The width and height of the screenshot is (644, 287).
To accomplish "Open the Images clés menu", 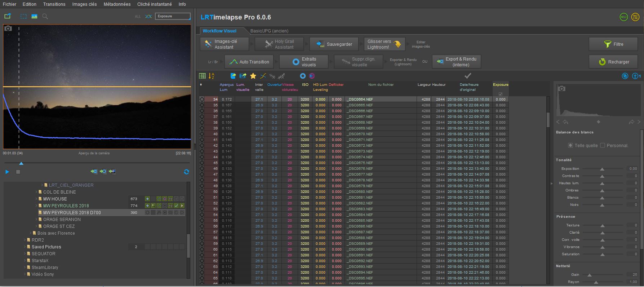I will [x=84, y=4].
